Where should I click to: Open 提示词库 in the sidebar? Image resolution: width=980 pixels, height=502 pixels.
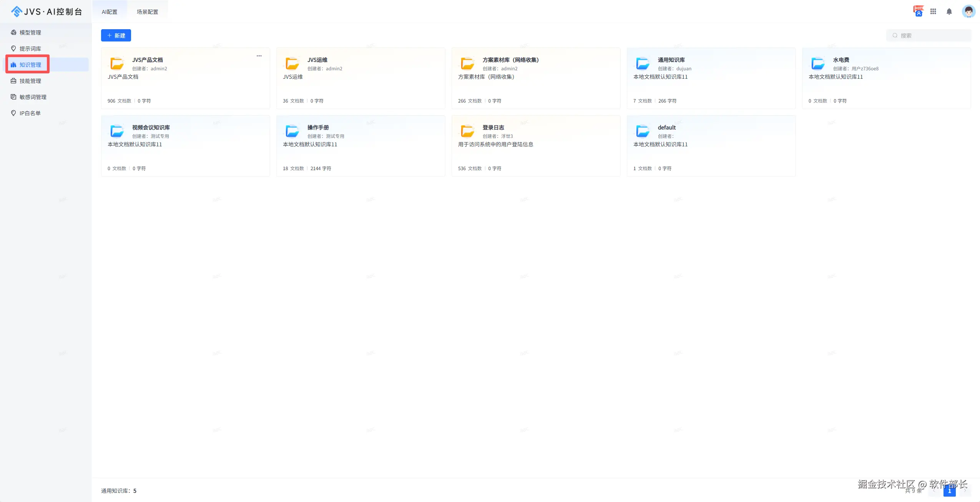pos(30,49)
